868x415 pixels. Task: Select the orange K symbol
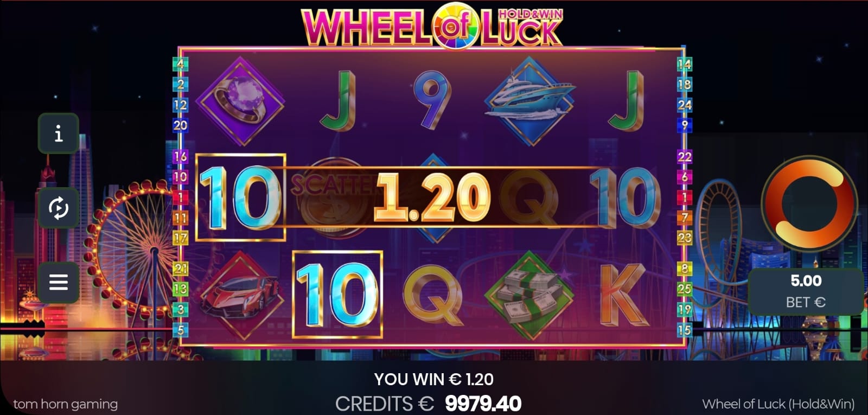(x=625, y=294)
